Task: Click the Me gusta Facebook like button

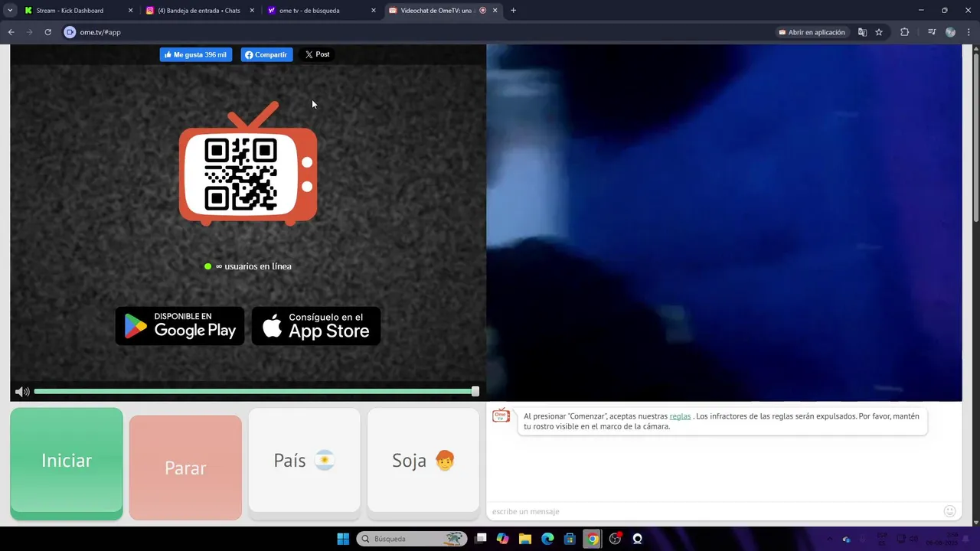Action: click(x=195, y=54)
